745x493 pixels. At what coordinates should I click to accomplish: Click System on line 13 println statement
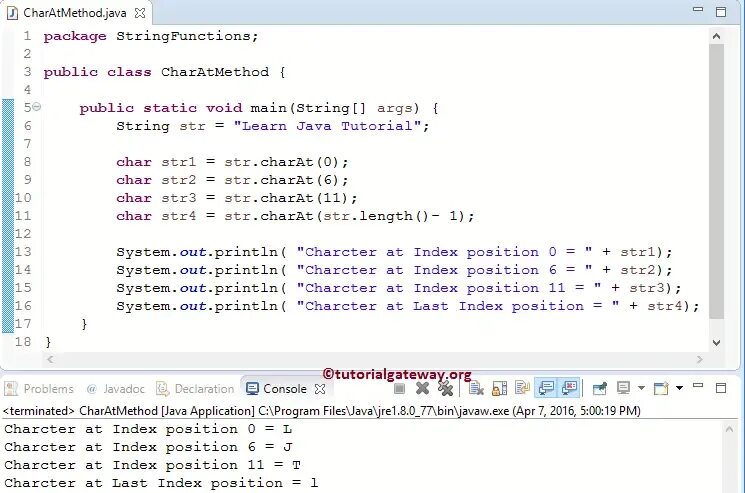pyautogui.click(x=143, y=252)
